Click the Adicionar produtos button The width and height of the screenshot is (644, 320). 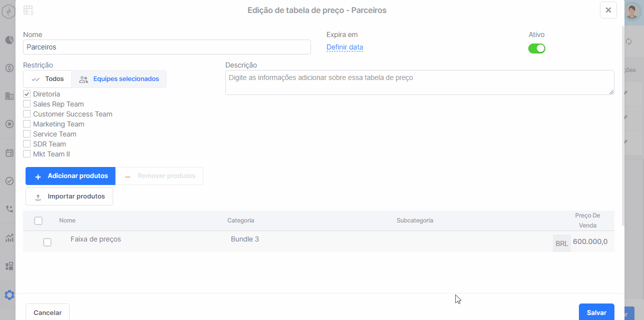[71, 176]
